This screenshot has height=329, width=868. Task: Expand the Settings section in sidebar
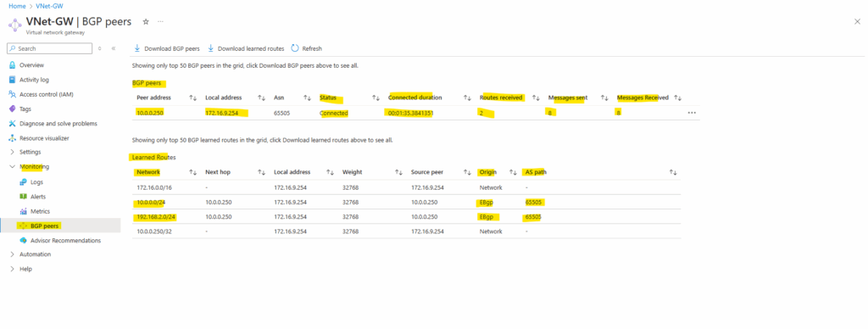click(x=26, y=152)
